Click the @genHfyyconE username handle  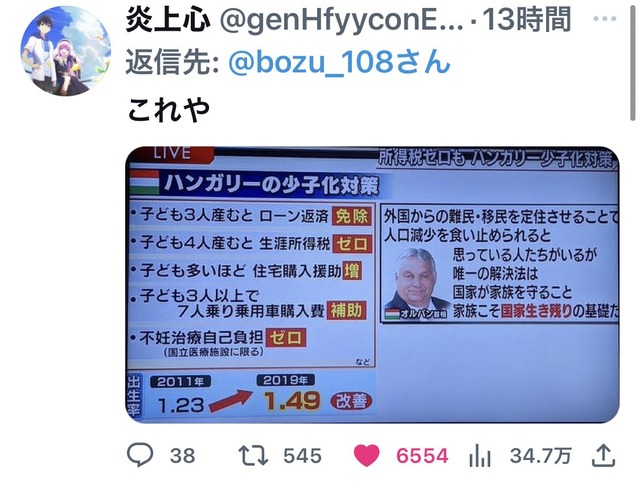[x=342, y=20]
